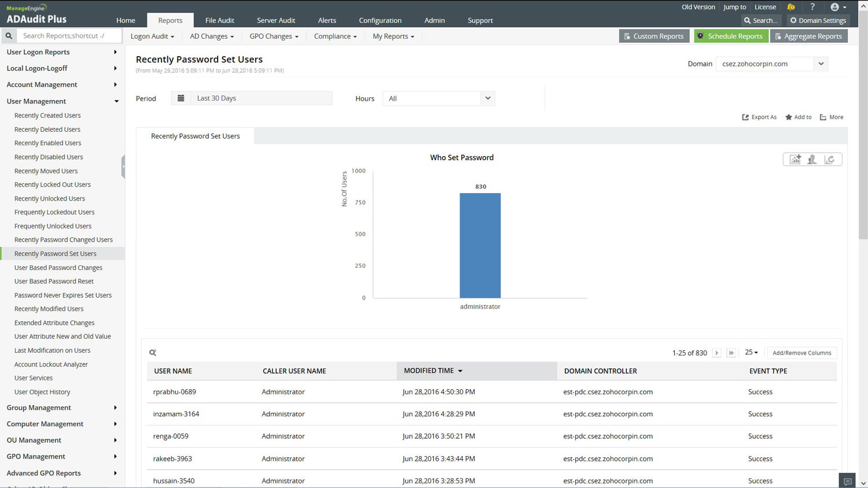The height and width of the screenshot is (488, 868).
Task: Go to the next page of results
Action: (717, 353)
